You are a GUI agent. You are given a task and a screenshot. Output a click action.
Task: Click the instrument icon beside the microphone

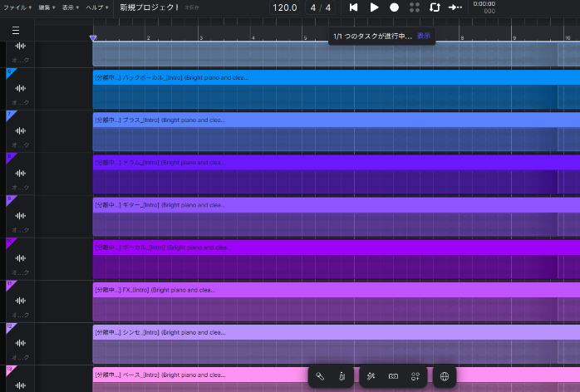(342, 377)
